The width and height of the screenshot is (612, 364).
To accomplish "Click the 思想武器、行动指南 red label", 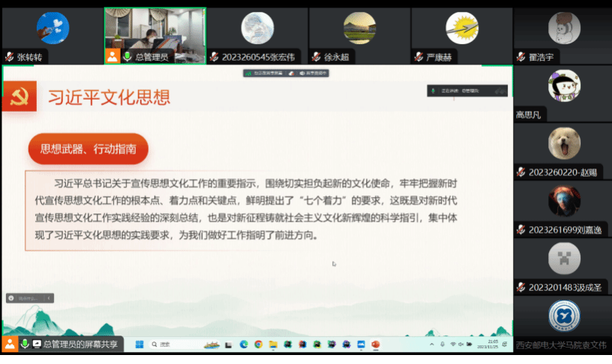I will click(x=88, y=149).
